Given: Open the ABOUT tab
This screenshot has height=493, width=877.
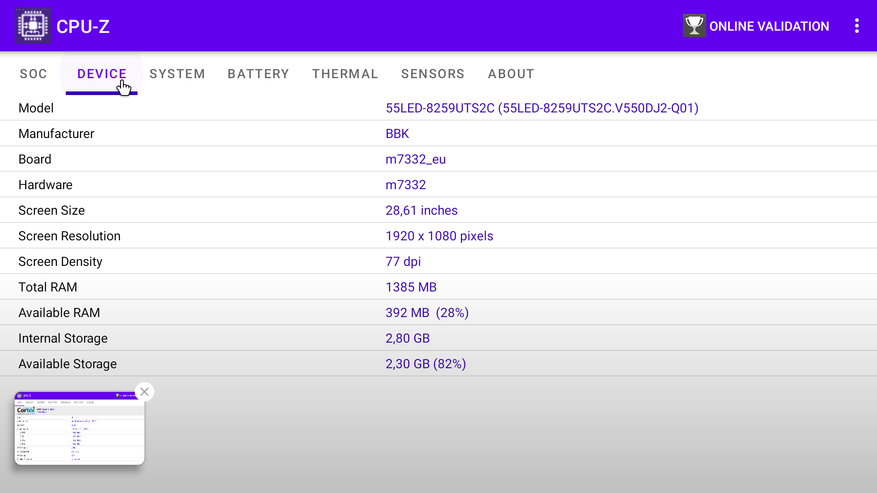Looking at the screenshot, I should pyautogui.click(x=511, y=74).
